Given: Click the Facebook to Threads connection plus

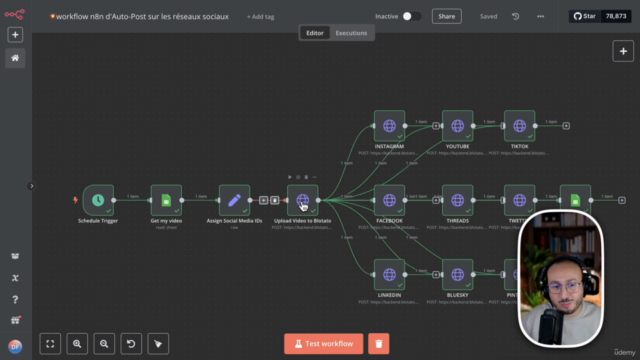Looking at the screenshot, I should click(436, 200).
